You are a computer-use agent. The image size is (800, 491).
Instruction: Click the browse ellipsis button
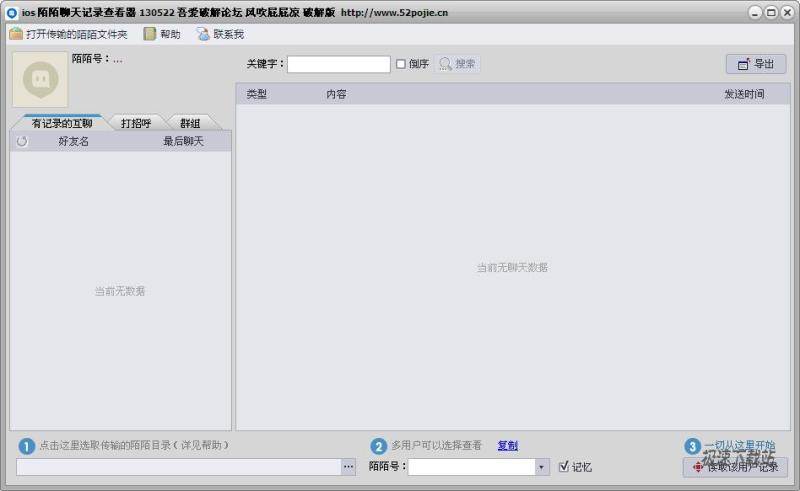click(348, 467)
